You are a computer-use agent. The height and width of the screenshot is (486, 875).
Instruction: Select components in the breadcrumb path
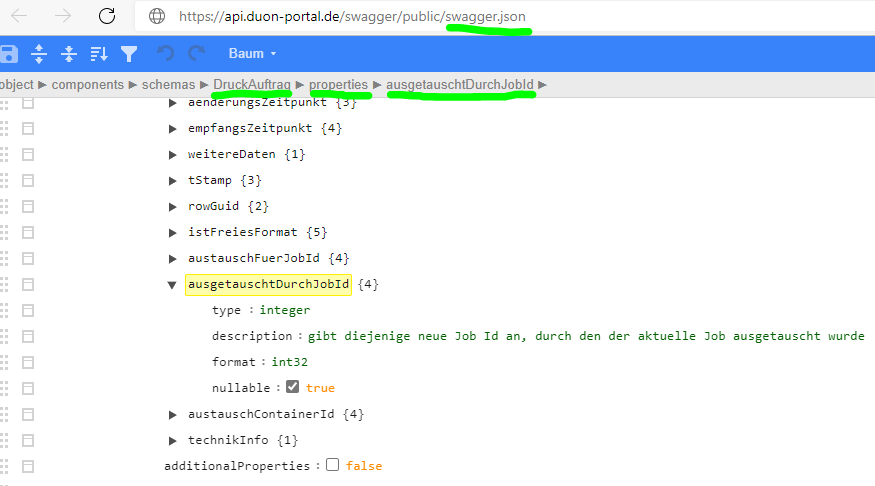pyautogui.click(x=88, y=85)
